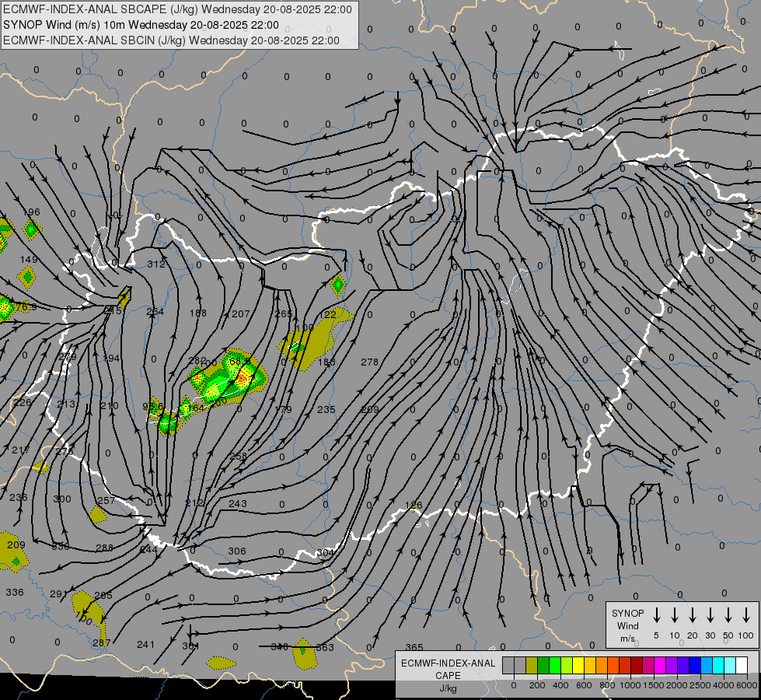Viewport: 761px width, 700px height.
Task: Select the dark green CAPE legend swatch
Action: point(543,665)
